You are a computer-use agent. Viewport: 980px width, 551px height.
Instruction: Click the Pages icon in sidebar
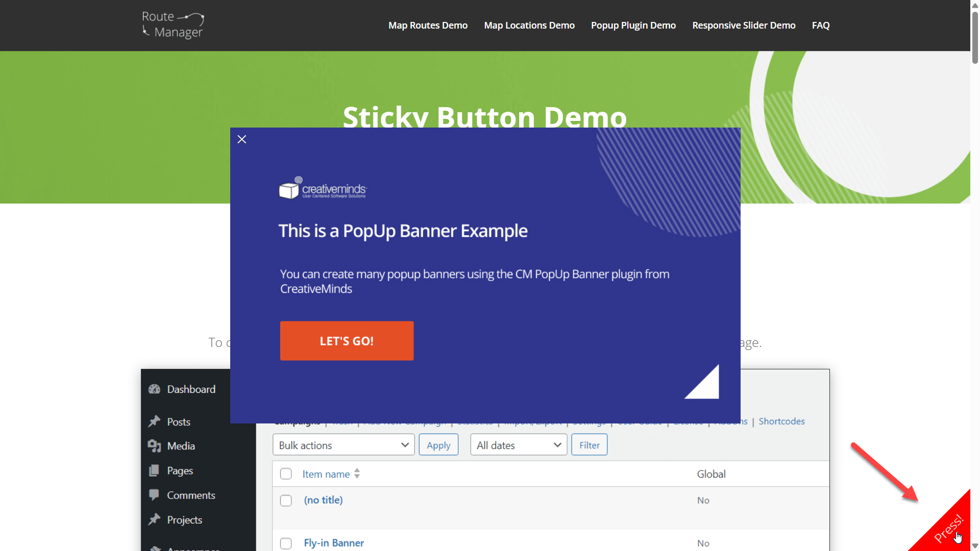pyautogui.click(x=154, y=470)
